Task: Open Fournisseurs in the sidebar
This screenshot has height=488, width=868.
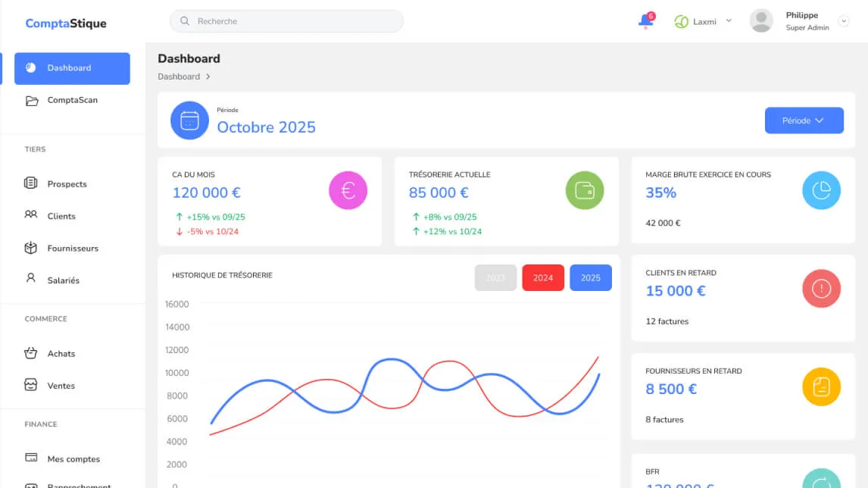Action: pos(73,248)
